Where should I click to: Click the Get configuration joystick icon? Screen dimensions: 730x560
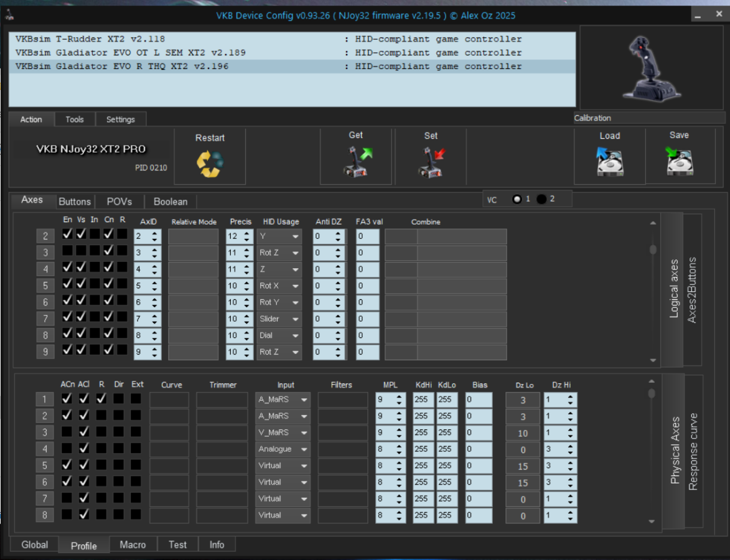point(358,161)
